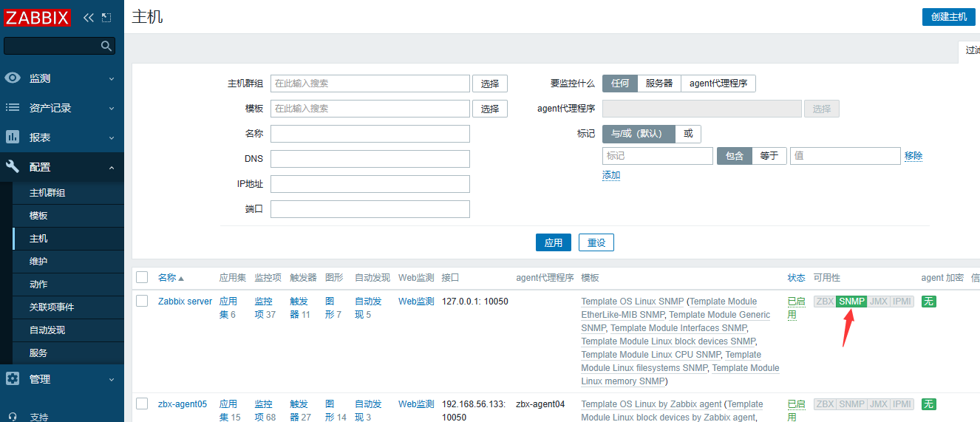Collapse the 配置 menu chevron
The width and height of the screenshot is (980, 422).
(x=112, y=168)
